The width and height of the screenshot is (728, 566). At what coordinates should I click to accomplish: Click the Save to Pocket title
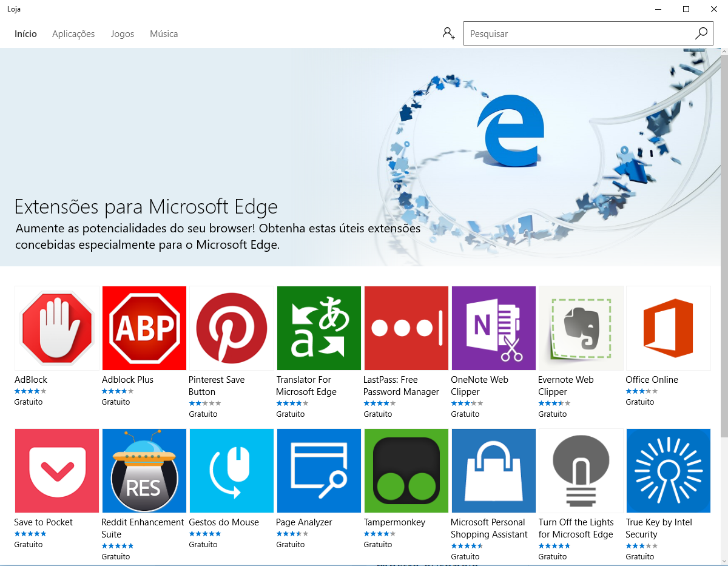pos(44,522)
